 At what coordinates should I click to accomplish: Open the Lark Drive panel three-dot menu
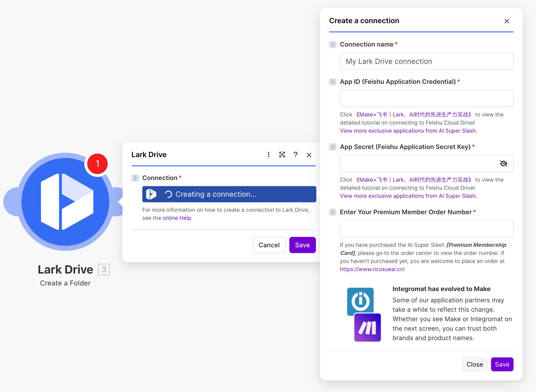point(268,155)
